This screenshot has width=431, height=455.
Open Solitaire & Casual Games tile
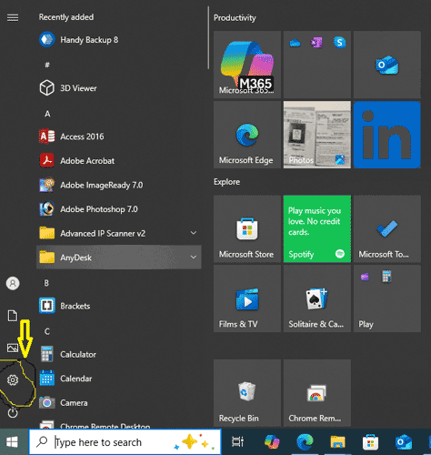[317, 299]
